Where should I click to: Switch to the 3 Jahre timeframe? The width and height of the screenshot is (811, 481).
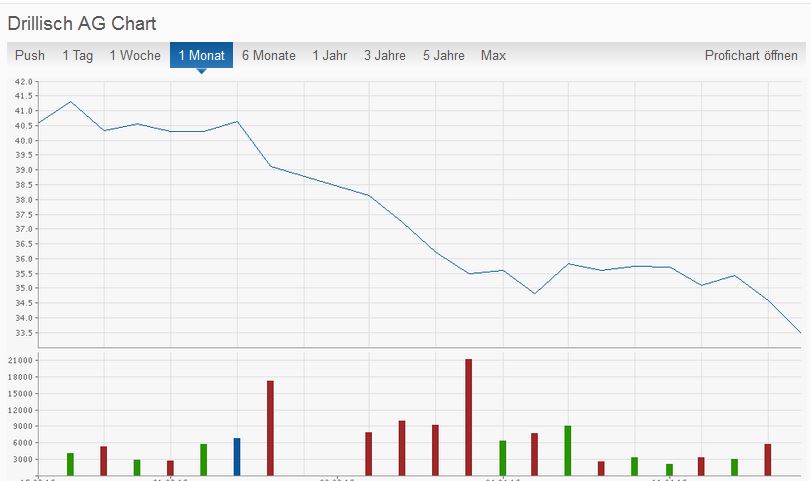click(x=385, y=55)
